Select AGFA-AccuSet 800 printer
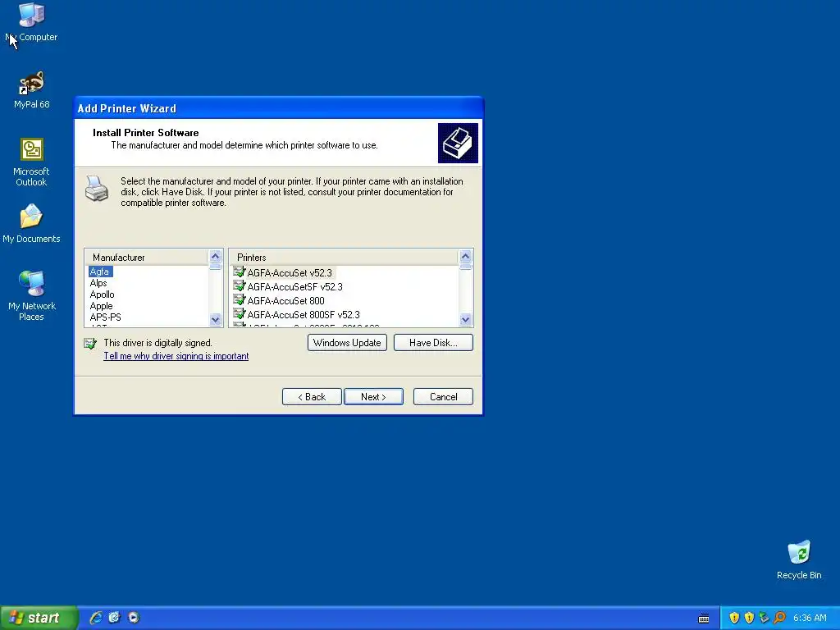The height and width of the screenshot is (630, 840). (x=286, y=300)
